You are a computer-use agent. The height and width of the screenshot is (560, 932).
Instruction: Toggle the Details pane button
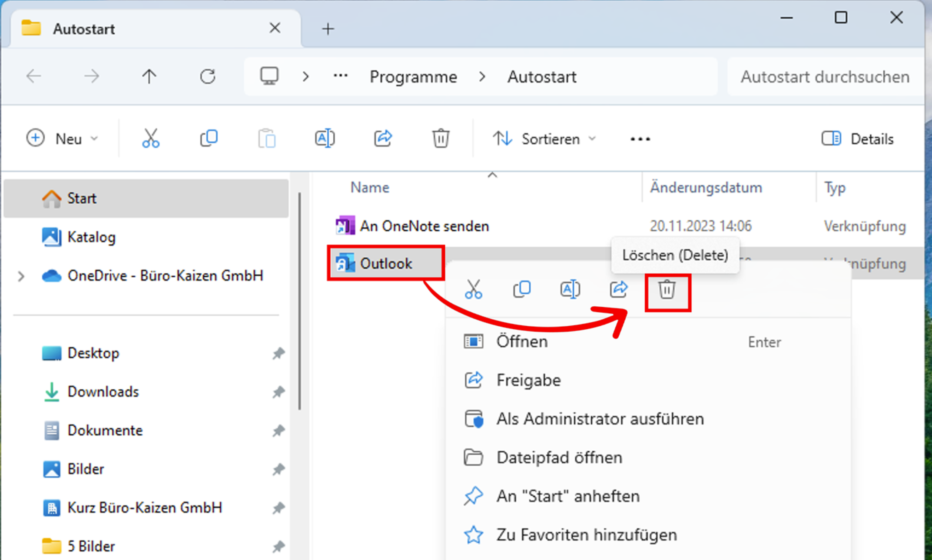click(x=858, y=139)
